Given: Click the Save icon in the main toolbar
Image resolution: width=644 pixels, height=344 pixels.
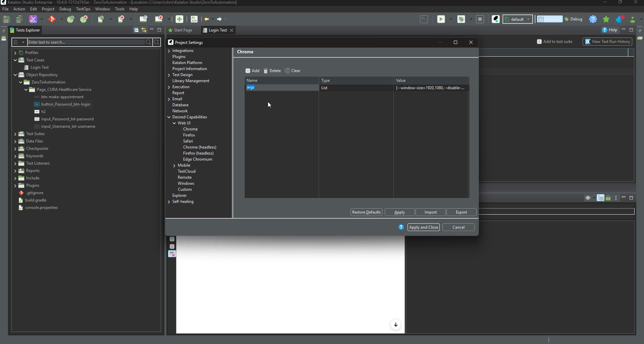Looking at the screenshot, I should pyautogui.click(x=6, y=19).
